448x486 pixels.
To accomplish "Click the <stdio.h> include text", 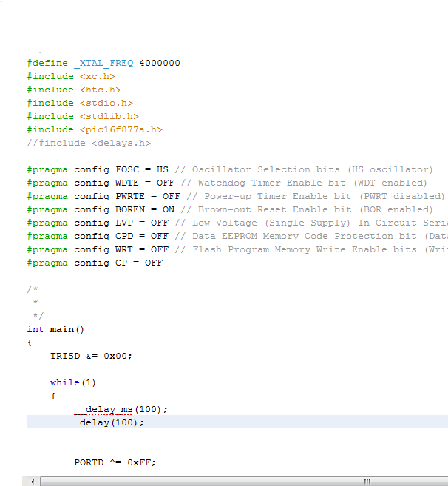I will click(106, 104).
